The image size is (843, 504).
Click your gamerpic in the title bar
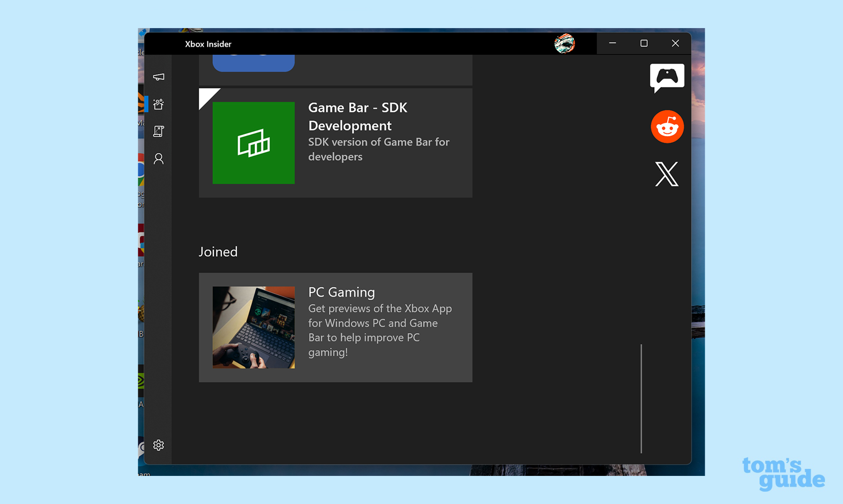coord(565,43)
